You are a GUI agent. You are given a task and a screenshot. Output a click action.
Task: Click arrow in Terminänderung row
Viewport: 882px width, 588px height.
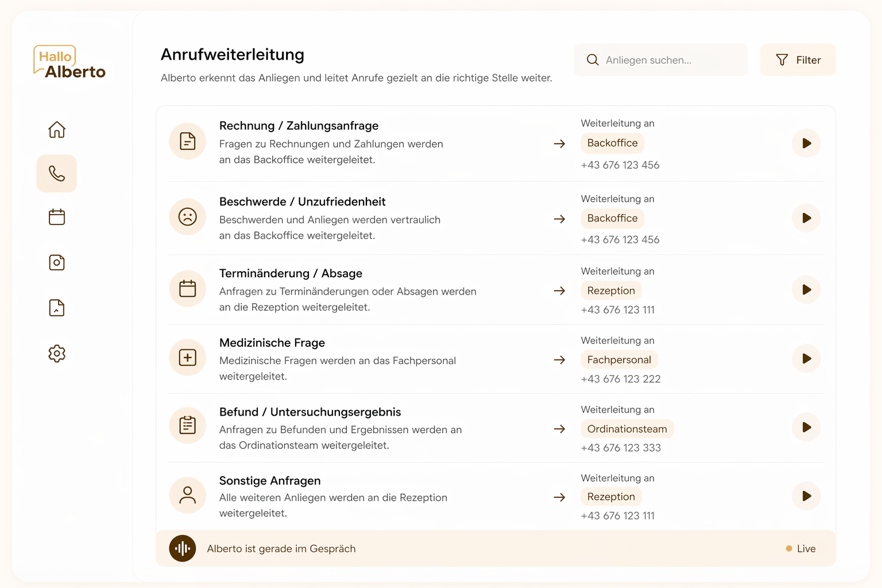click(x=559, y=291)
